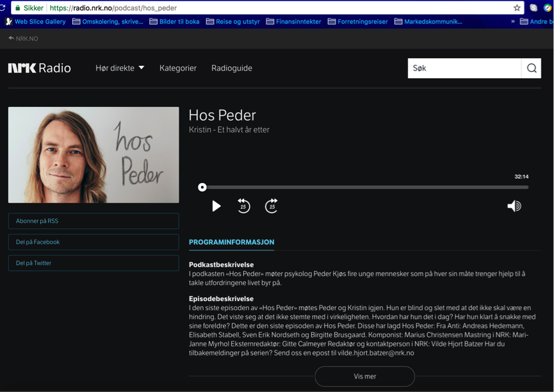Image resolution: width=554 pixels, height=392 pixels.
Task: Click the episode title Kristin - Et halvt år etter
Action: click(229, 130)
